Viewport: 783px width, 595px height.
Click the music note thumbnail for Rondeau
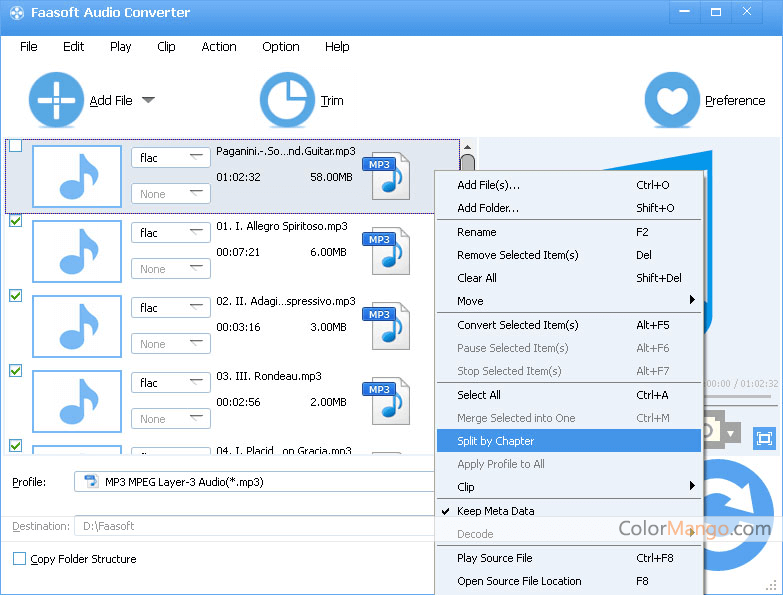pos(77,401)
